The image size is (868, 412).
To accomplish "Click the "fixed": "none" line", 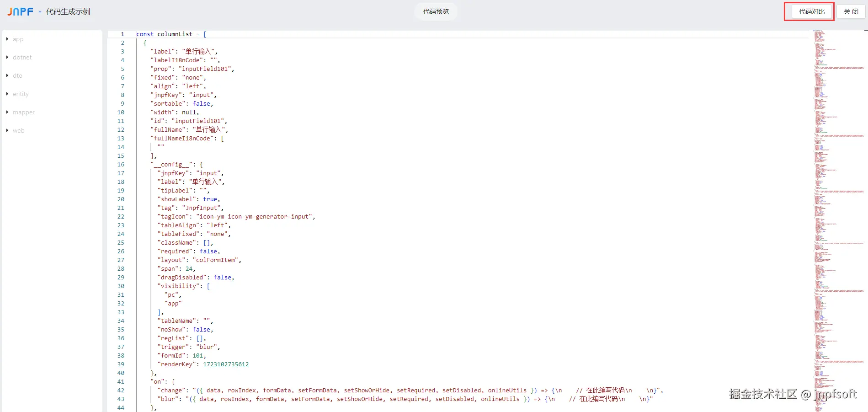I will pyautogui.click(x=178, y=78).
